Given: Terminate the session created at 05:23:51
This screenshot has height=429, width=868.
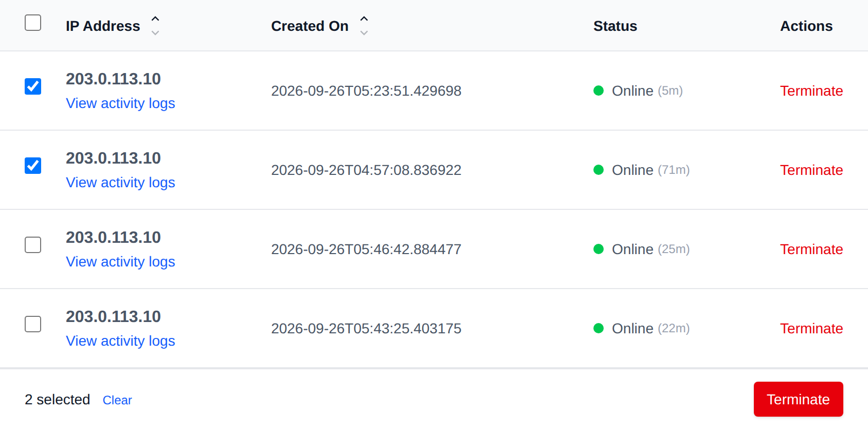Looking at the screenshot, I should 811,91.
